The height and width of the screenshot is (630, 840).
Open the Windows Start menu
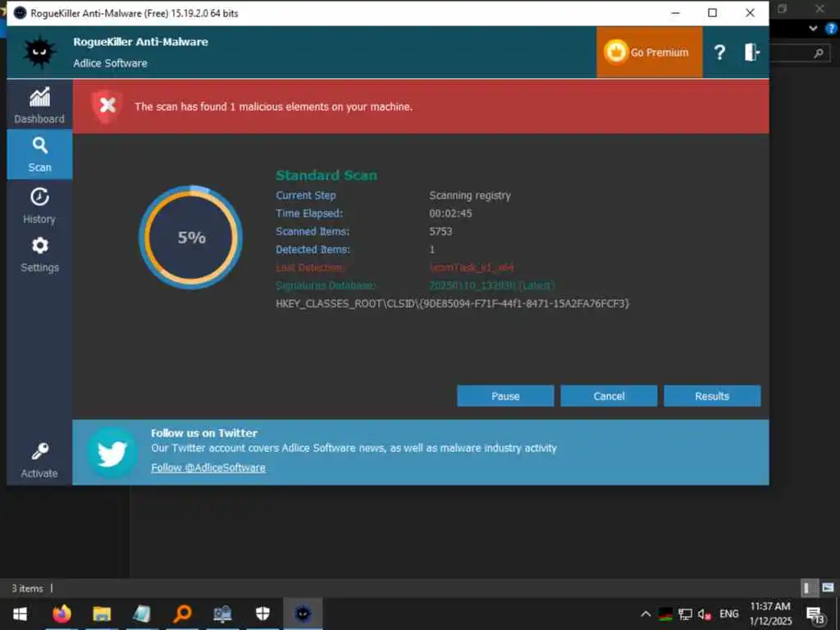click(x=20, y=614)
